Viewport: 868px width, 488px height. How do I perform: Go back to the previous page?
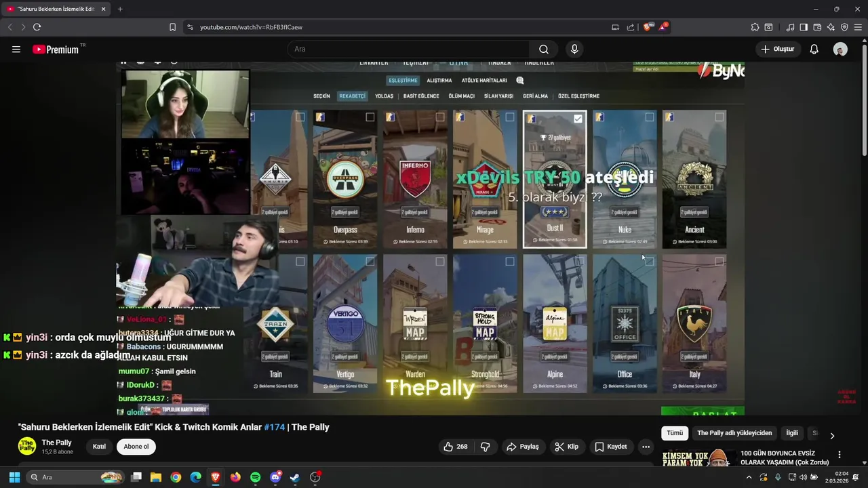[x=9, y=27]
